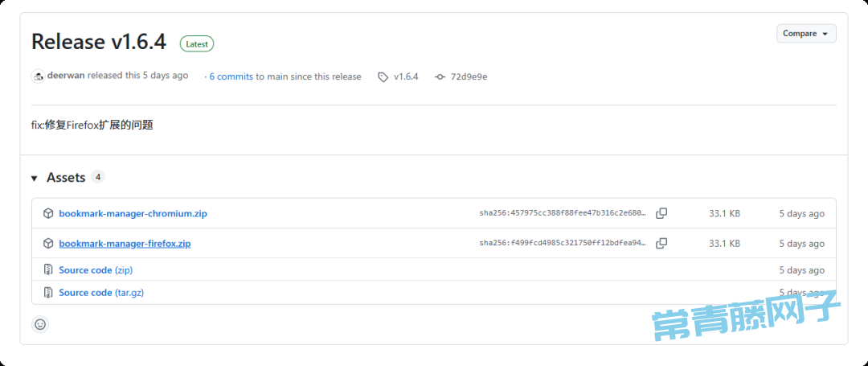The height and width of the screenshot is (366, 868).
Task: Click the Release v1.6.4 title
Action: click(99, 42)
